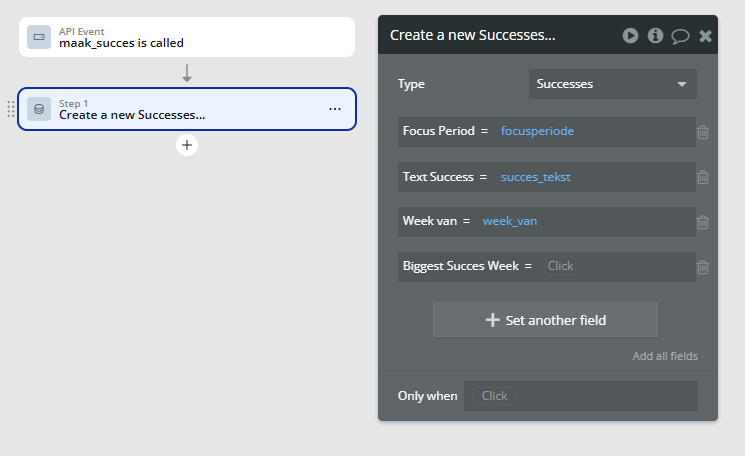This screenshot has height=456, width=745.
Task: Open the Type dropdown showing Successes
Action: point(613,84)
